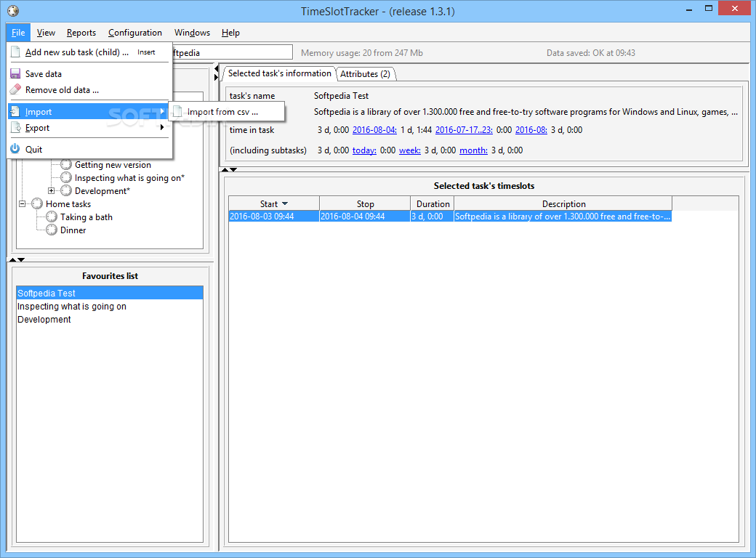
Task: Click the 2016-08 time link
Action: point(531,129)
